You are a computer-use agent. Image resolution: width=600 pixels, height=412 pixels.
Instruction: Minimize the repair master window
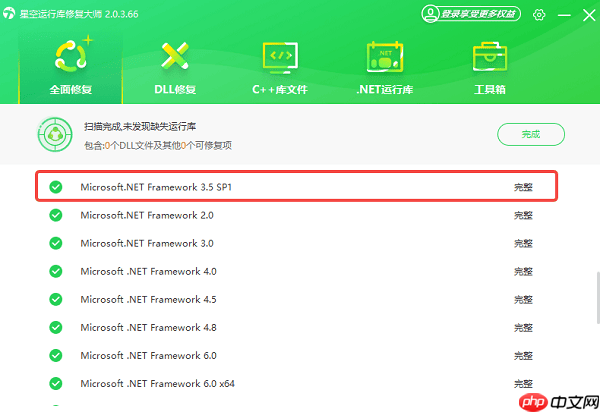click(564, 15)
